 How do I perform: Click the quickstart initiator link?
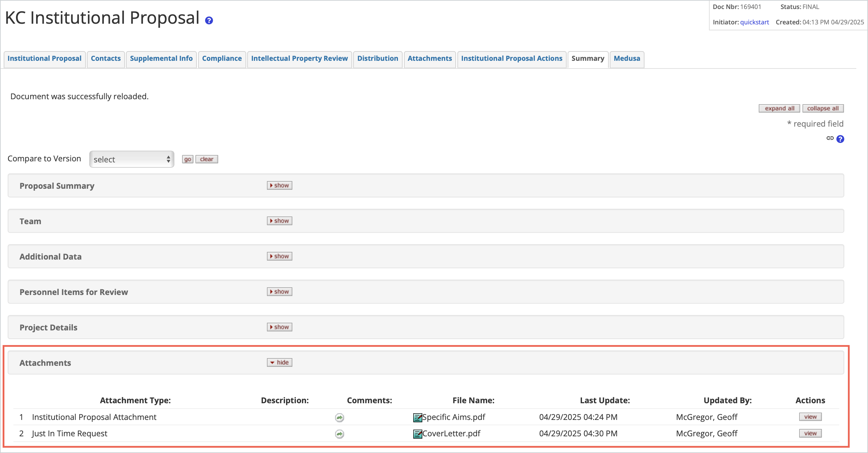[754, 22]
